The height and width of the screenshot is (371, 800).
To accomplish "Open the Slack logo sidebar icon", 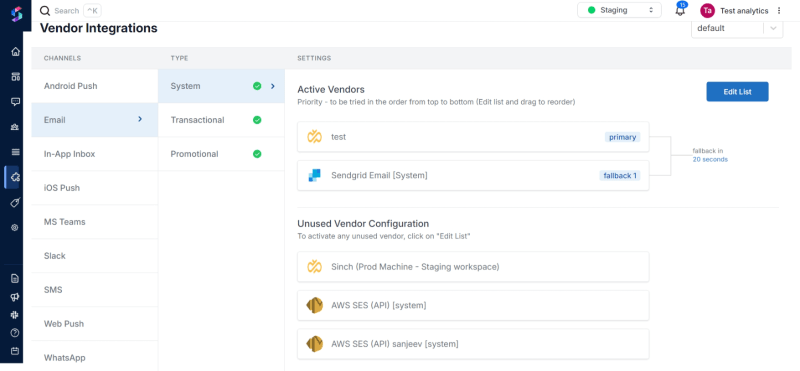I will (x=15, y=315).
